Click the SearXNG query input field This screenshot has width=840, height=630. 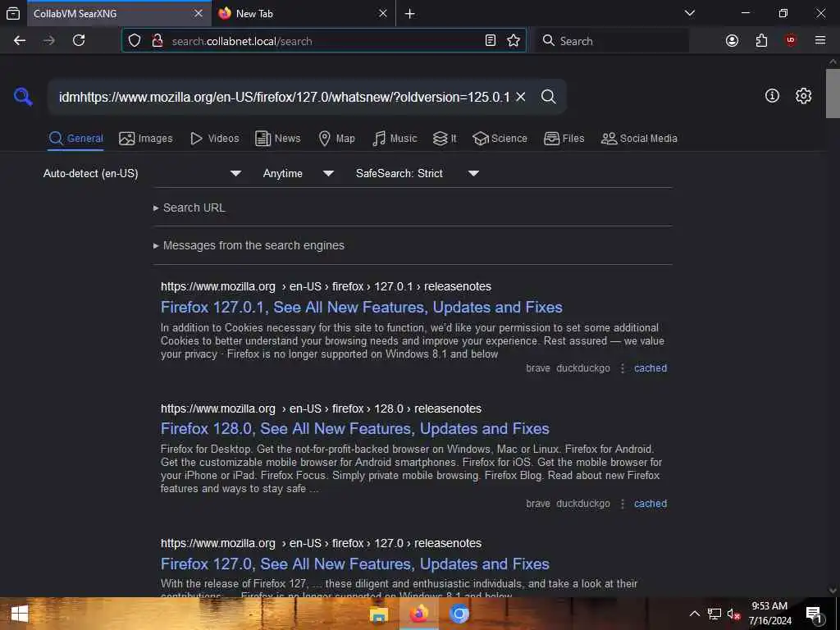284,97
